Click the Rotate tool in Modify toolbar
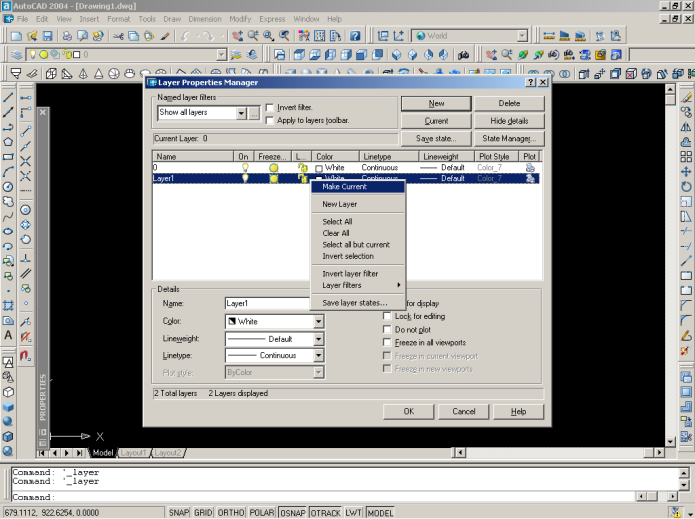695x519 pixels. click(x=686, y=187)
